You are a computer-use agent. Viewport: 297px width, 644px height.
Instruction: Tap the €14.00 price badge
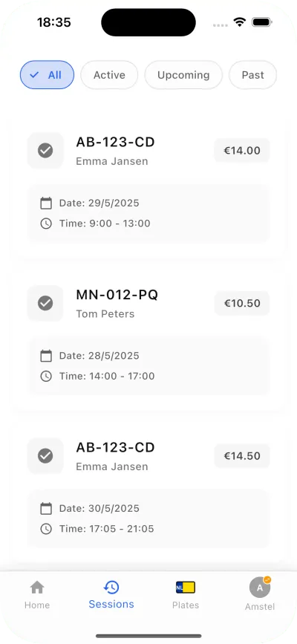(x=242, y=150)
